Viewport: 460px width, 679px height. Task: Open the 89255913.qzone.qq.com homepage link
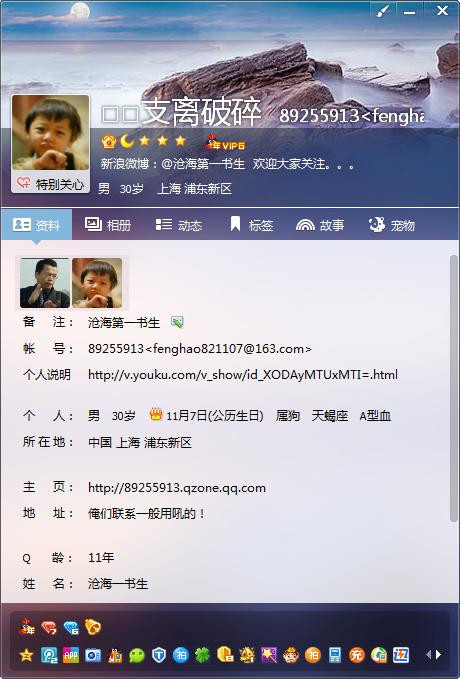[x=177, y=488]
